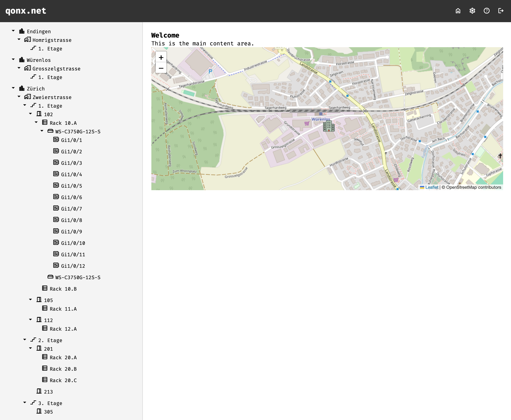
Task: Select Rack 20.B in the tree
Action: [x=63, y=369]
